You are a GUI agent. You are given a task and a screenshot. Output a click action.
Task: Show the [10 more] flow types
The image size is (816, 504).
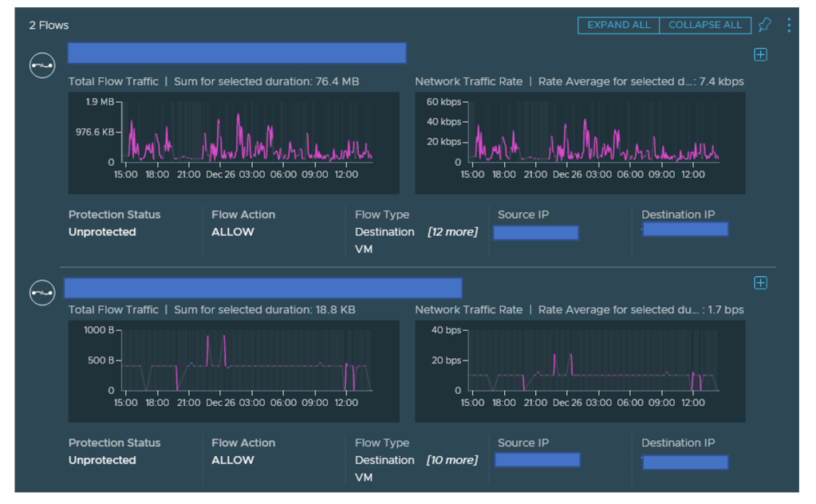point(452,460)
